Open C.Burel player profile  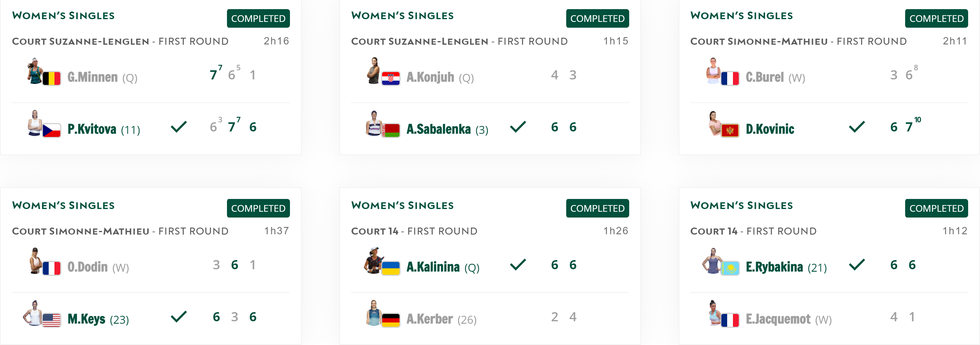click(764, 77)
